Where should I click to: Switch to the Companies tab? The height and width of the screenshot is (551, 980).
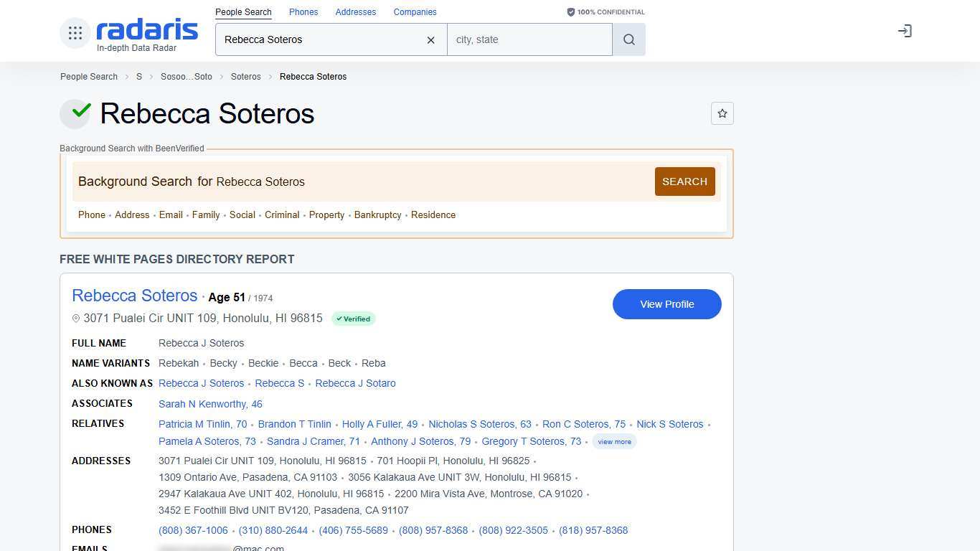(x=415, y=11)
